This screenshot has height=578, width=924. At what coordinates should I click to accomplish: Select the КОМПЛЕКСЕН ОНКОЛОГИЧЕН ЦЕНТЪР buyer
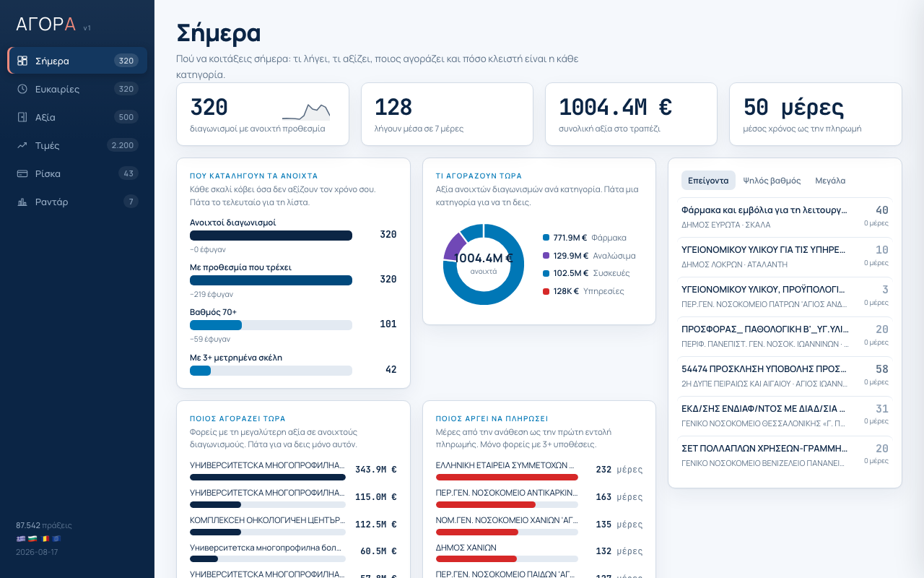(293, 525)
